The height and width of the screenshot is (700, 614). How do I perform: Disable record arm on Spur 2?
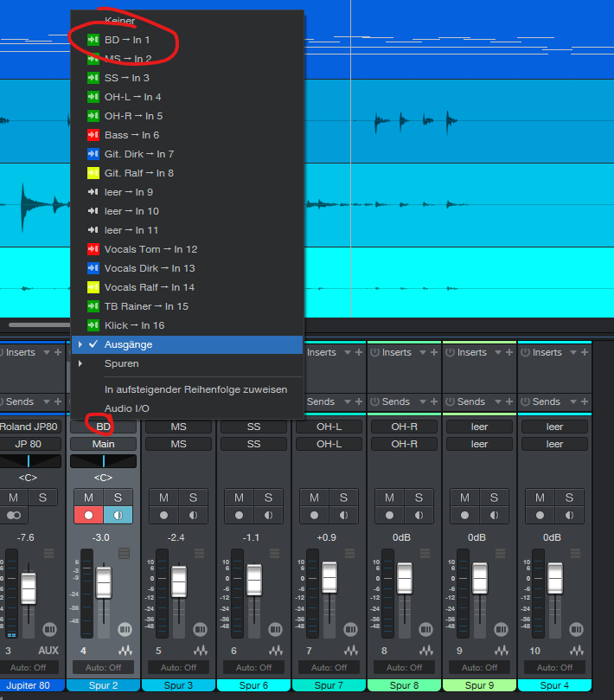pyautogui.click(x=88, y=515)
